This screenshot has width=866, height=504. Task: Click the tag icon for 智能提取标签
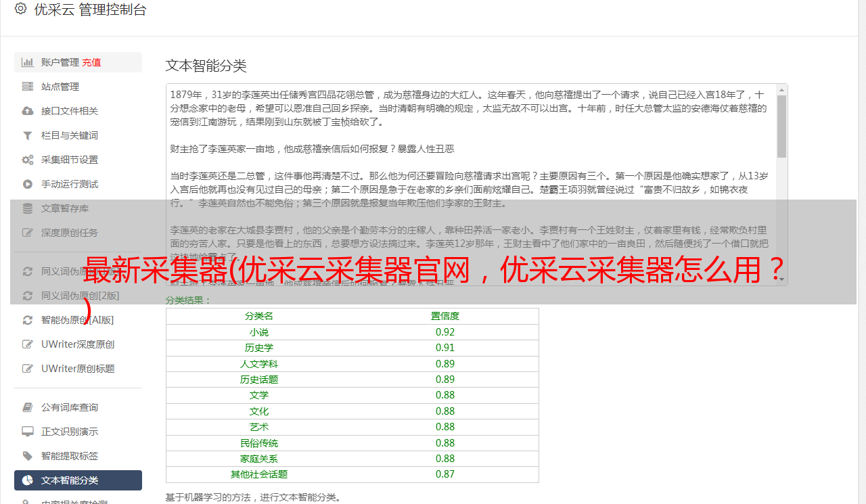(x=27, y=456)
